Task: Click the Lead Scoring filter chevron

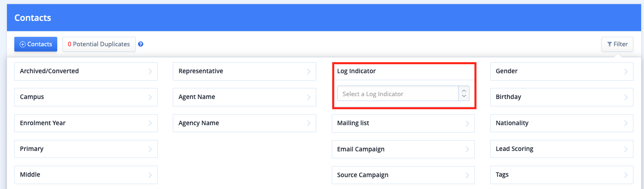Action: [626, 149]
